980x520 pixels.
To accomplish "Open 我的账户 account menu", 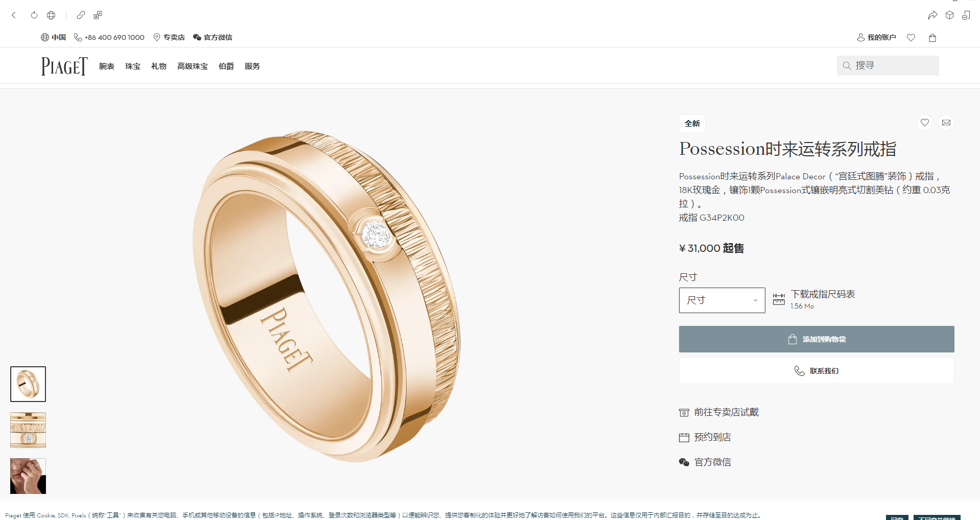I will pos(876,37).
